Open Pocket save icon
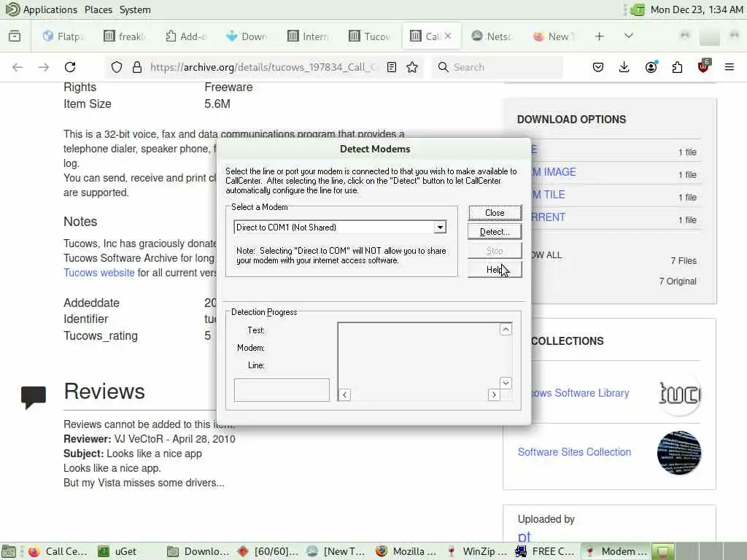The width and height of the screenshot is (747, 560). tap(598, 67)
